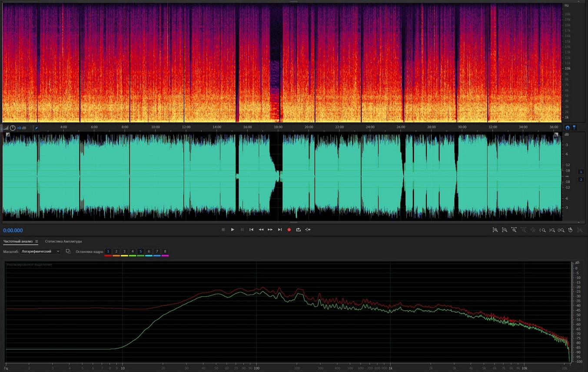The width and height of the screenshot is (588, 372).
Task: Toggle channel 2 enable button
Action: pos(581,180)
